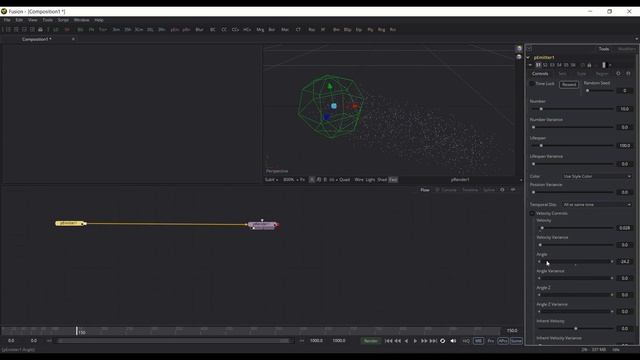Click the second viewer side button
The height and width of the screenshot is (360, 640).
[x=519, y=57]
